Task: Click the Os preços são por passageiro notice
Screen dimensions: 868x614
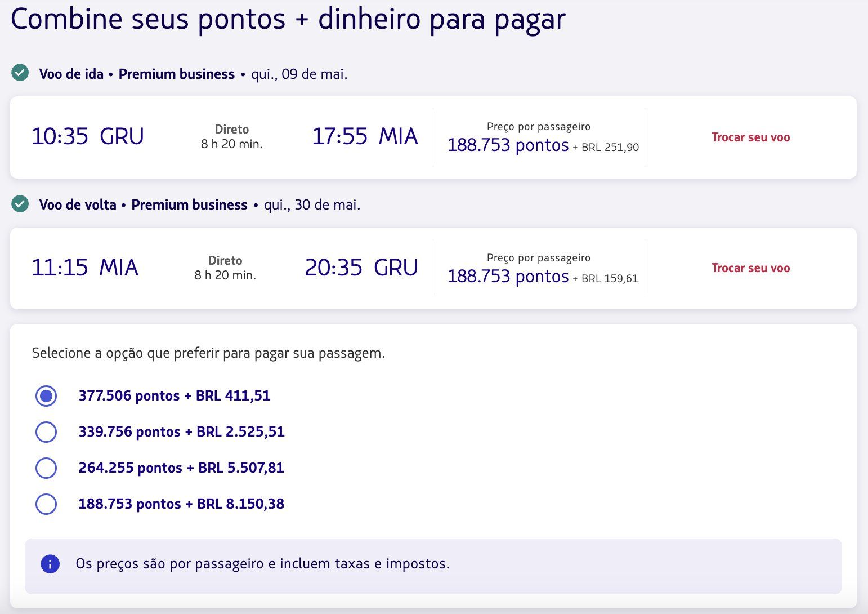Action: pyautogui.click(x=263, y=564)
